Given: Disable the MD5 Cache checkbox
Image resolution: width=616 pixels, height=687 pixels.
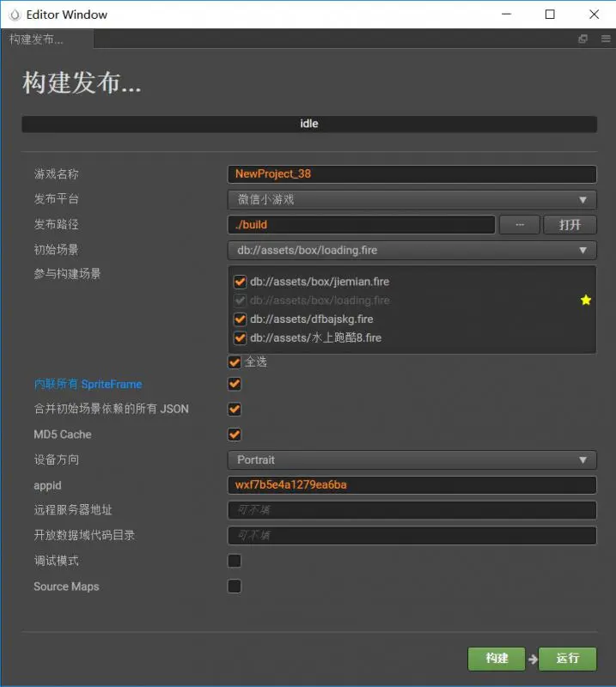Looking at the screenshot, I should [x=235, y=435].
